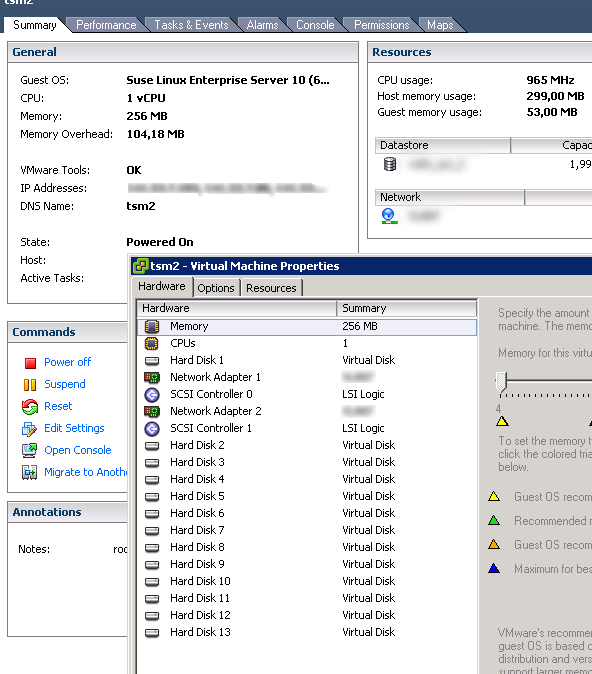592x674 pixels.
Task: Click the yellow Guest OS recommended triangle
Action: point(494,497)
